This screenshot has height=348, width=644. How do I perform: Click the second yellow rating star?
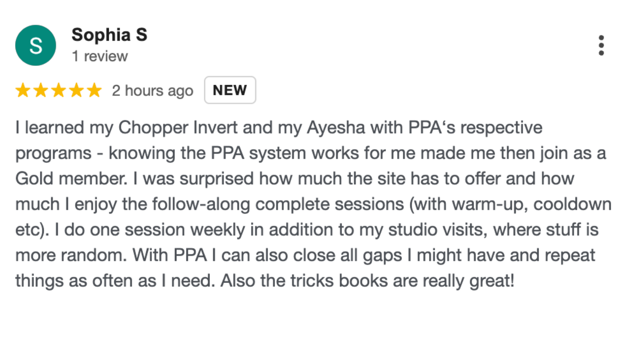[41, 90]
